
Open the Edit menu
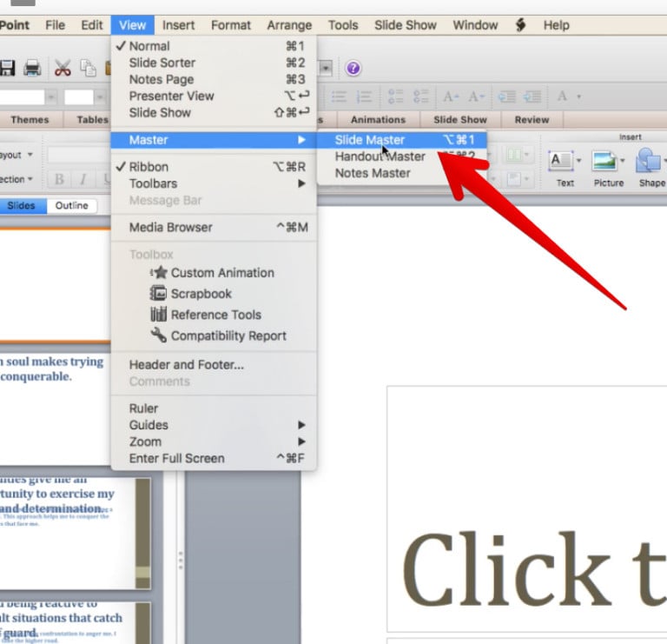[x=92, y=25]
